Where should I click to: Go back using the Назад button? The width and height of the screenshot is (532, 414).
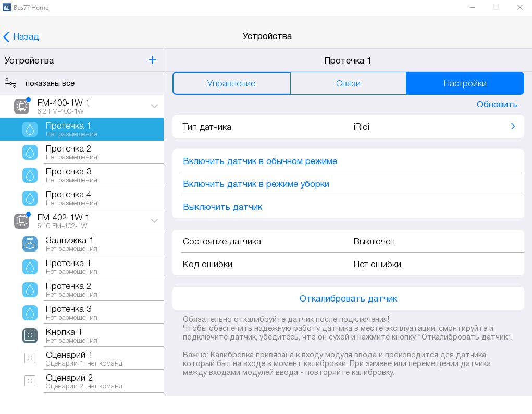(21, 36)
